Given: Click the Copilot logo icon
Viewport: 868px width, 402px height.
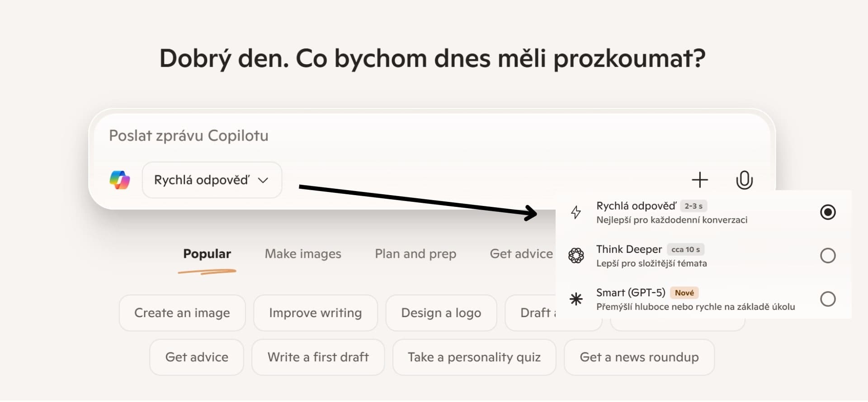Looking at the screenshot, I should point(119,180).
